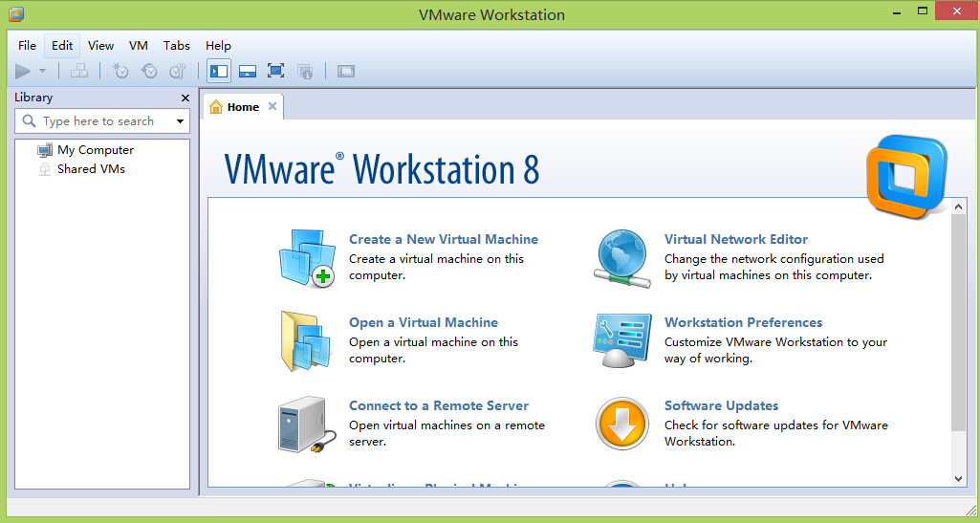Screen dimensions: 980x523
Task: Open the Help menu
Action: click(x=218, y=46)
